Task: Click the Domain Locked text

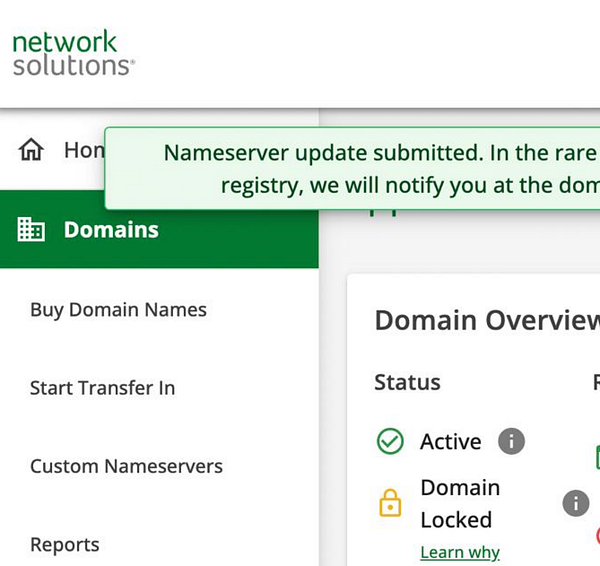Action: tap(460, 504)
